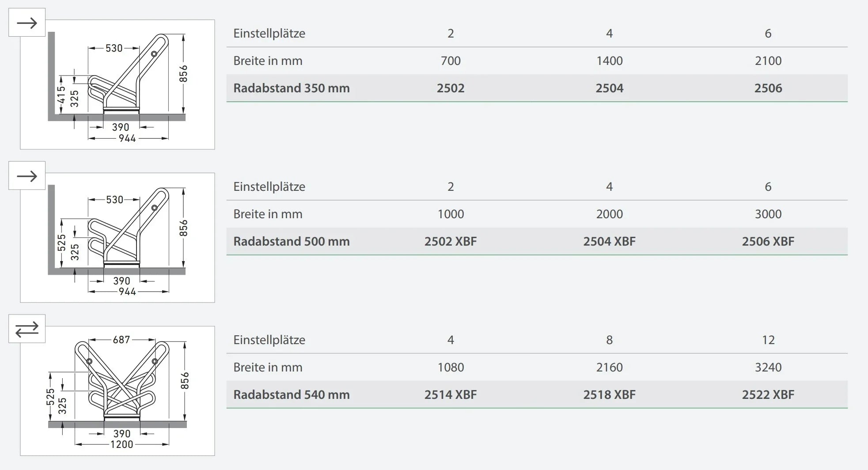Click the "Radabstand 500 mm" row label
Viewport: 868px width, 470px height.
tap(292, 241)
